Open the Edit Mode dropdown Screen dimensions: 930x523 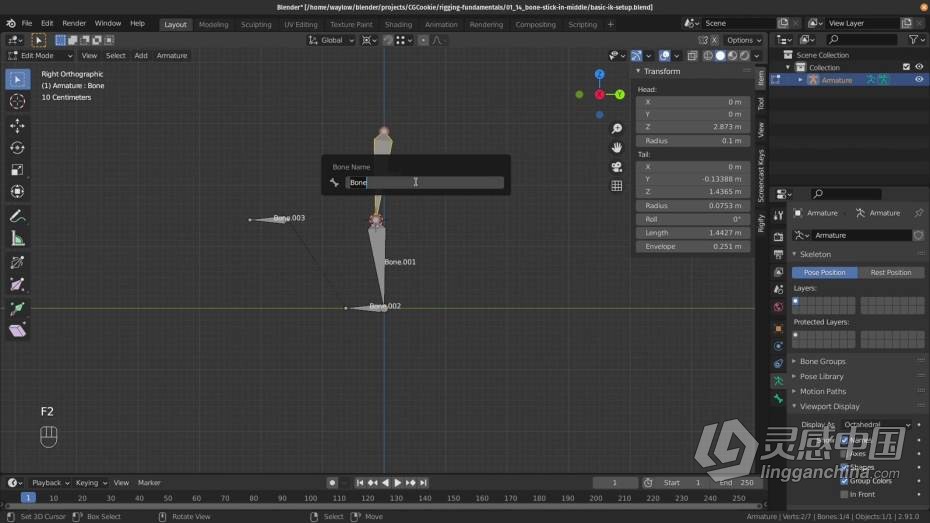point(40,56)
